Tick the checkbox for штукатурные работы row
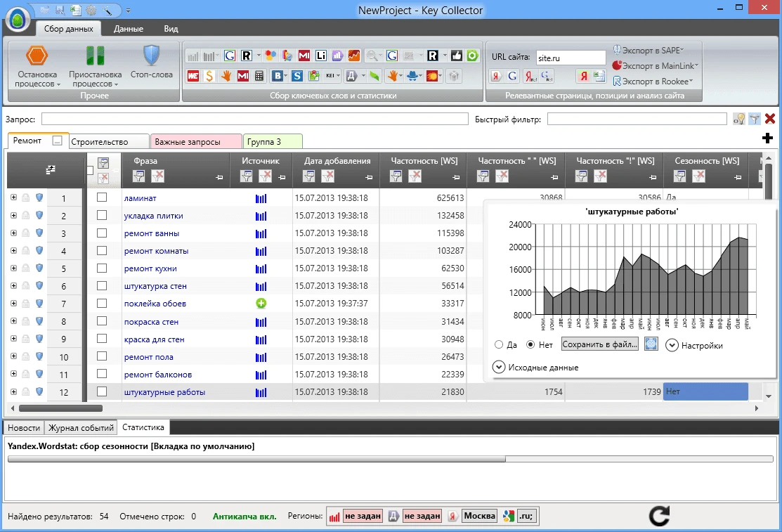782x532 pixels. click(102, 391)
